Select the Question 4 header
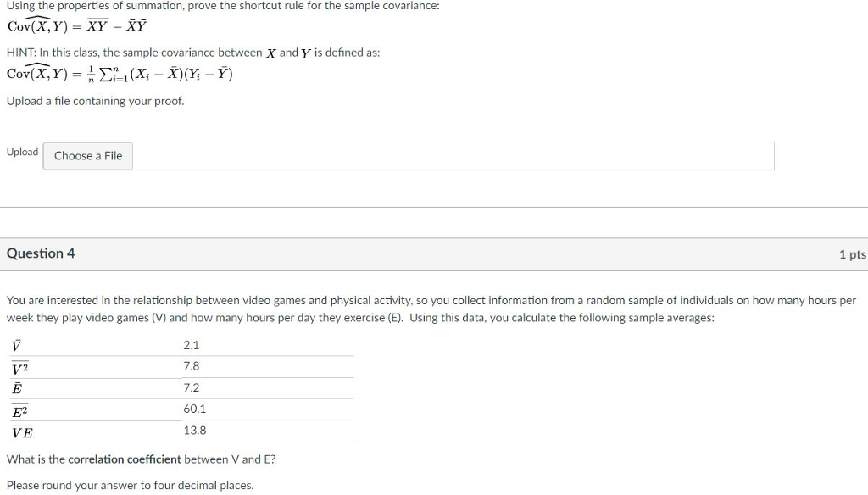The width and height of the screenshot is (868, 495). pos(40,253)
